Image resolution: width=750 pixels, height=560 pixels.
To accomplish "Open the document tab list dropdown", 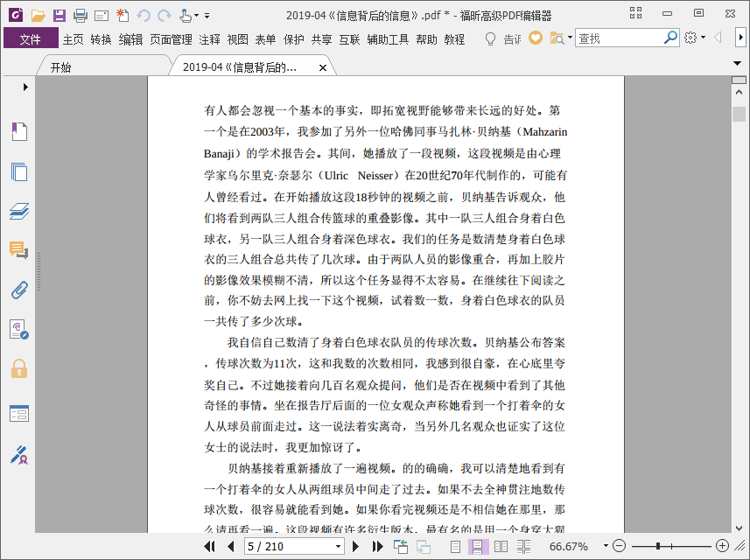I will click(737, 63).
